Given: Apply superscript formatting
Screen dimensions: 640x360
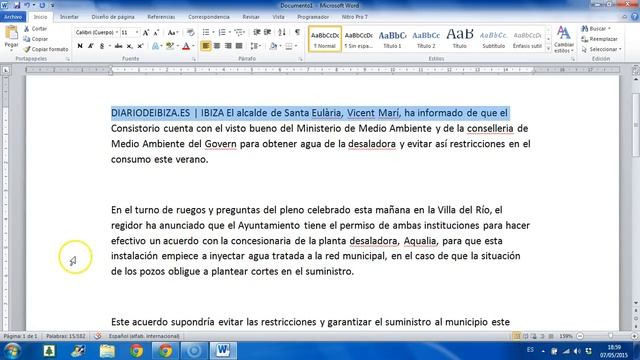Looking at the screenshot, I should [x=140, y=46].
